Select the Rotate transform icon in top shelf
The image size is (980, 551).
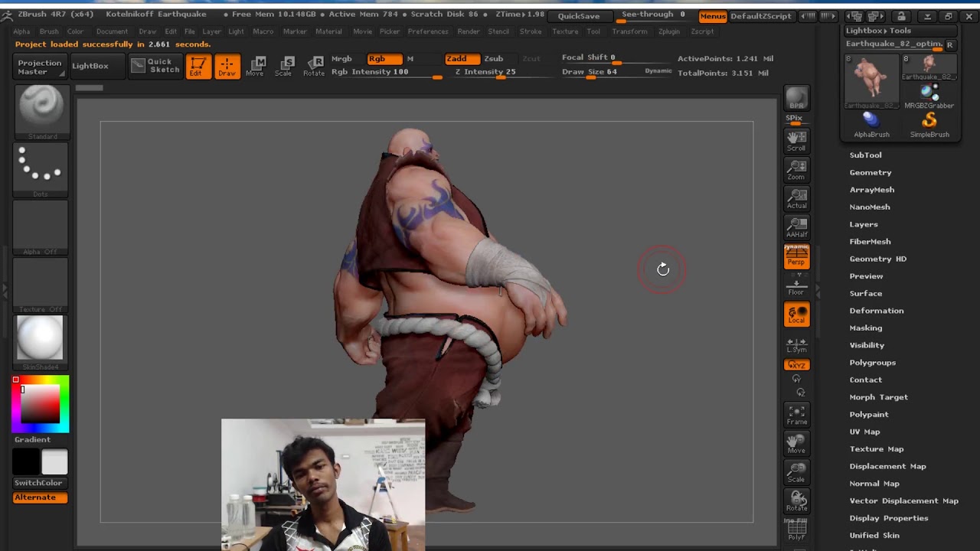point(314,66)
